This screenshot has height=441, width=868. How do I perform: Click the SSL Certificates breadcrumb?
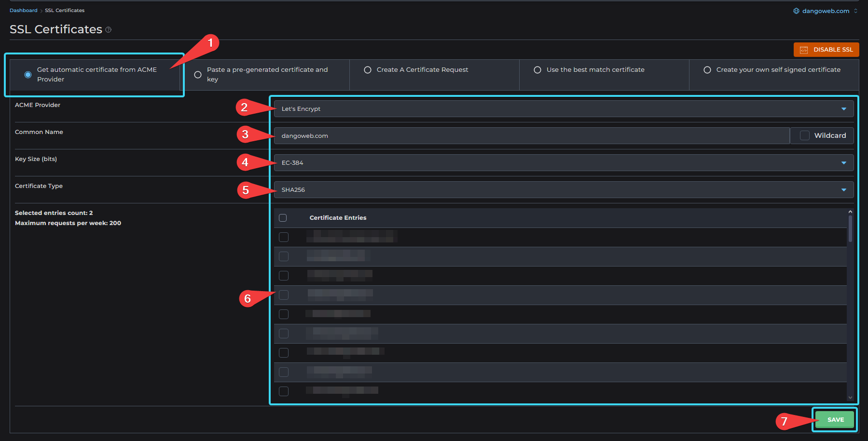pyautogui.click(x=65, y=11)
